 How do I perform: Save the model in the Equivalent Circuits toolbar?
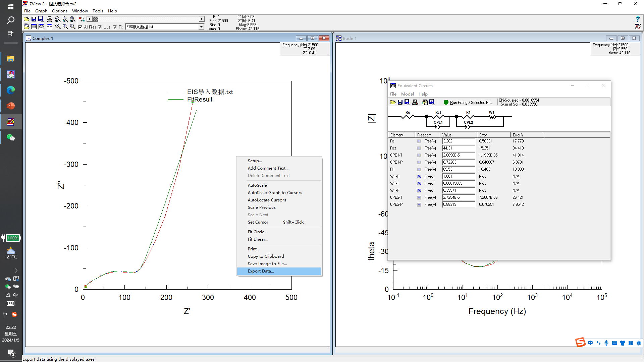[400, 102]
